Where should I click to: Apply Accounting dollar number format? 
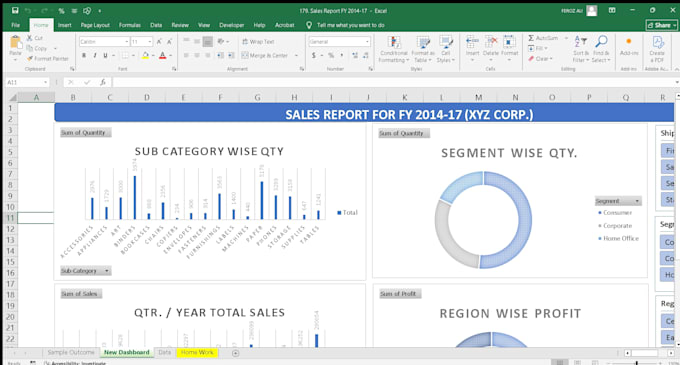pos(314,55)
